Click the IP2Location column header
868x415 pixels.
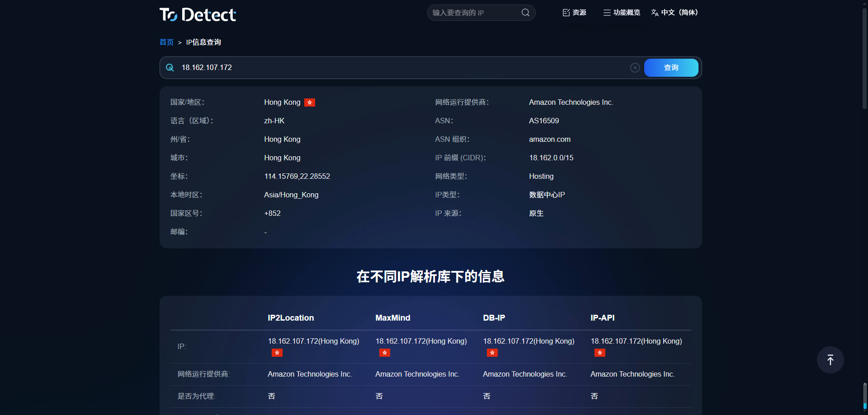(291, 318)
